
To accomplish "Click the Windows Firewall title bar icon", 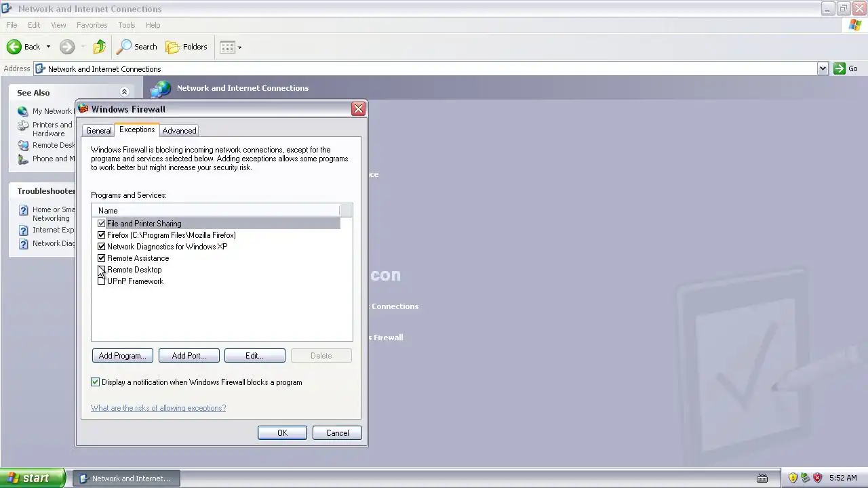I will 83,108.
